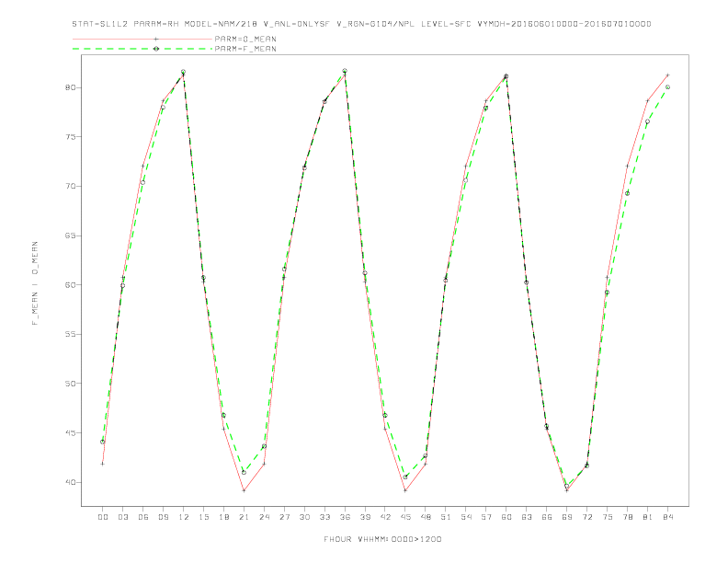Click the F_MEAN circle marker at hour 06

click(x=143, y=182)
